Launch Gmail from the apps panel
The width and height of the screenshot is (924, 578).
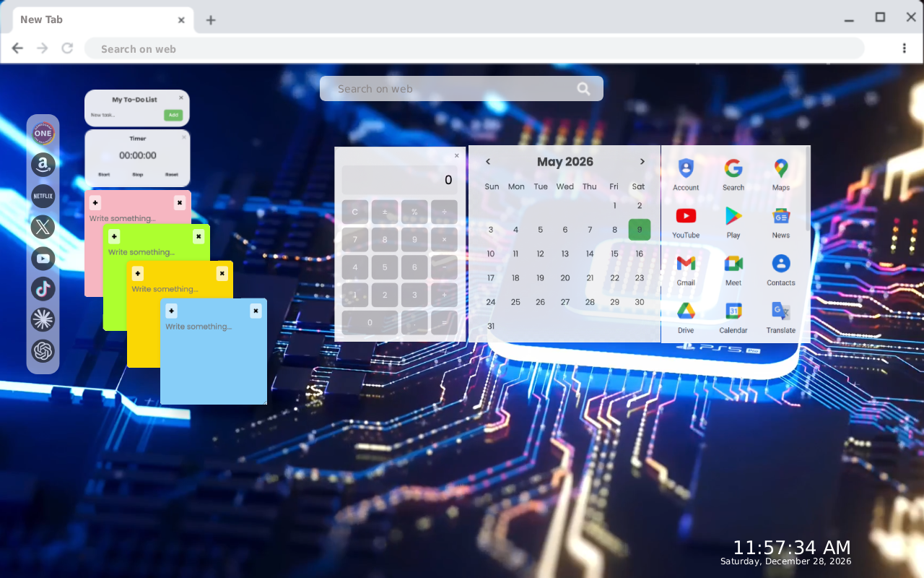pos(686,269)
